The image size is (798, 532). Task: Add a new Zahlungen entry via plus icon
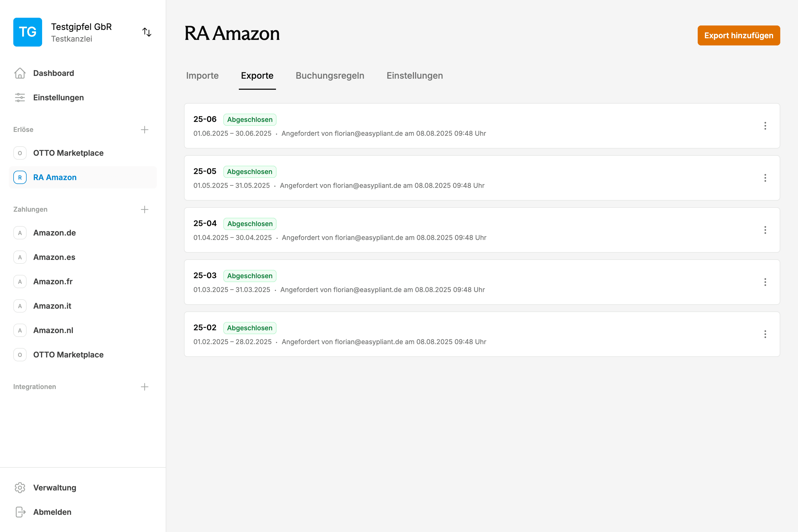(145, 209)
